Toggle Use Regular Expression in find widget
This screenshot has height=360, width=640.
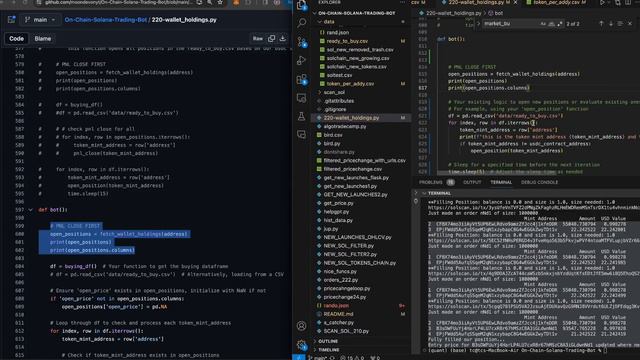(x=559, y=24)
